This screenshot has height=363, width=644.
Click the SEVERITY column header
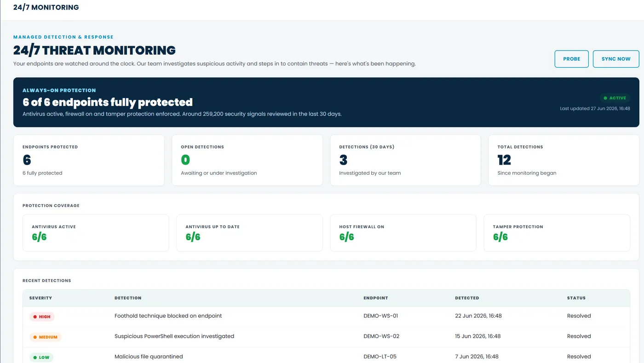click(40, 298)
